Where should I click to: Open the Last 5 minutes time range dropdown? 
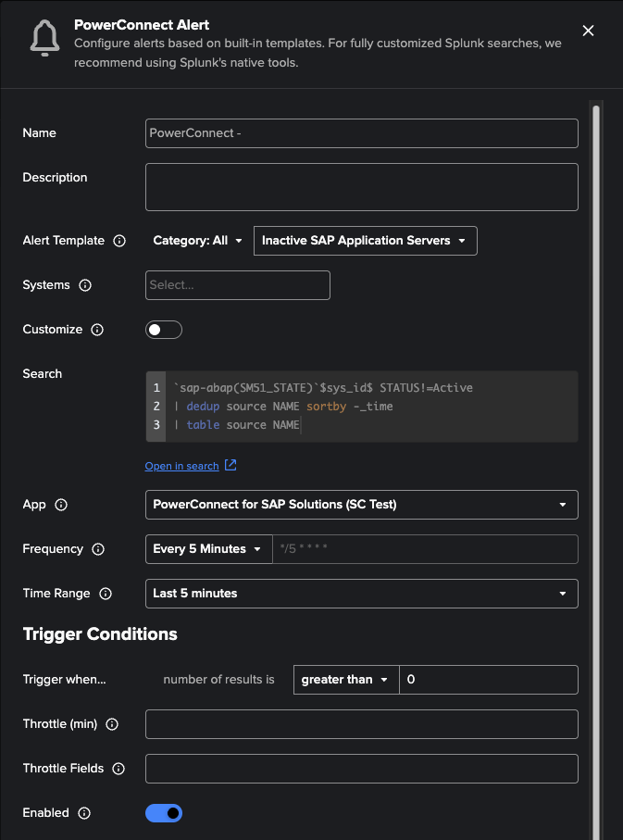(361, 594)
